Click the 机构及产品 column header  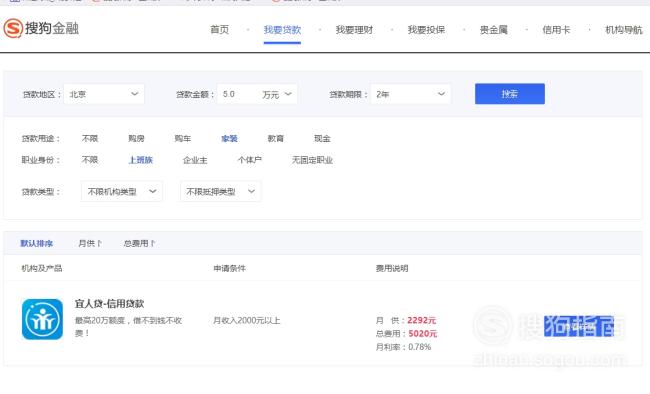coord(42,268)
